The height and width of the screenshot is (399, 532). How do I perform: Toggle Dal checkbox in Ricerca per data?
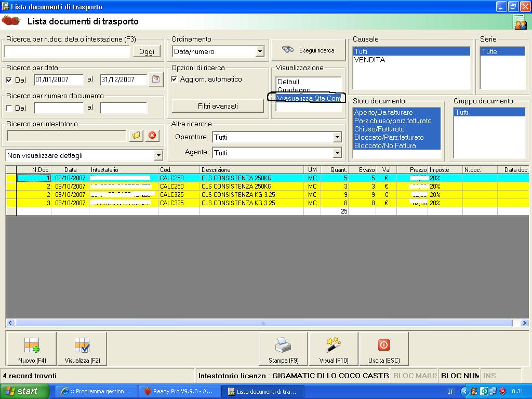pos(9,80)
